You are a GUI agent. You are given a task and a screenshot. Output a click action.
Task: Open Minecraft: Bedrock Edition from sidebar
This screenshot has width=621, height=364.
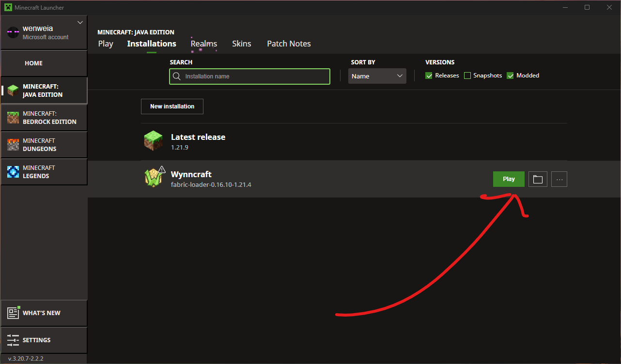pos(13,117)
